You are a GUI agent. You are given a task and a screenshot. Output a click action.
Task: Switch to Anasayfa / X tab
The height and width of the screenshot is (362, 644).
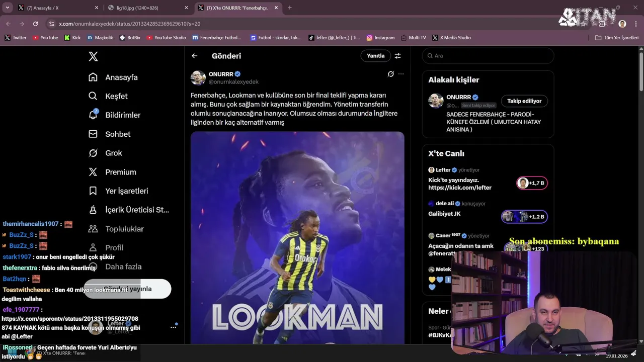(x=58, y=8)
